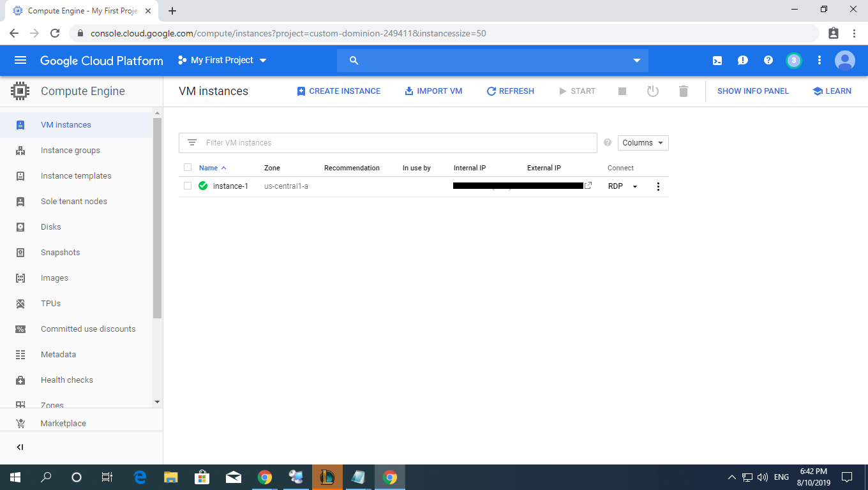Focus the Filter VM instances field
The width and height of the screenshot is (868, 490).
[388, 143]
